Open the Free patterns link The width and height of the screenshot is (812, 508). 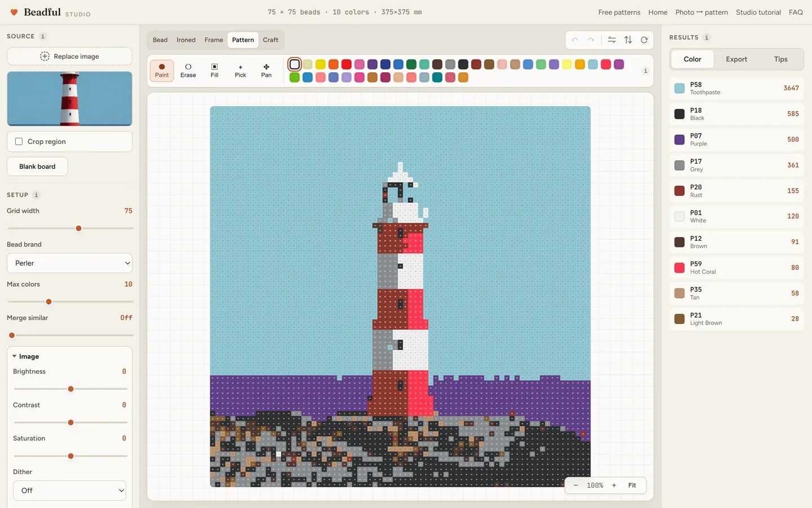click(619, 12)
